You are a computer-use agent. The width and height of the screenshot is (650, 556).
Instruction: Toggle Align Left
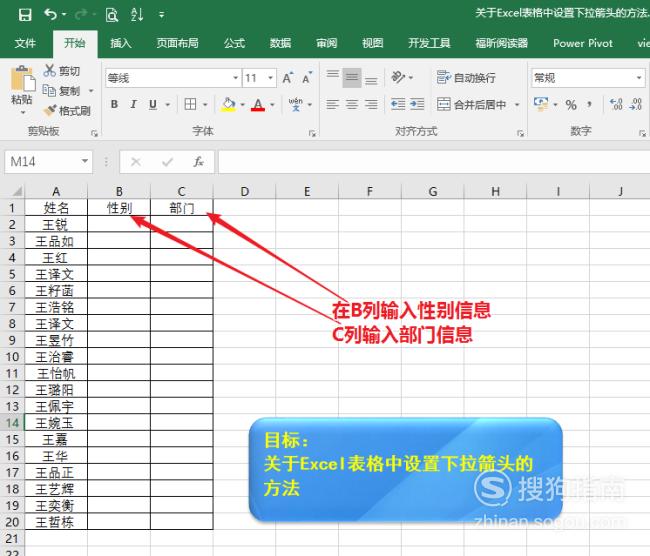coord(332,104)
